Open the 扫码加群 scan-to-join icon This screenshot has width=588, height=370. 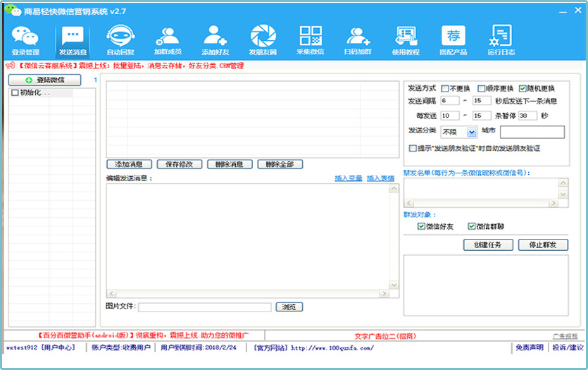pos(358,41)
